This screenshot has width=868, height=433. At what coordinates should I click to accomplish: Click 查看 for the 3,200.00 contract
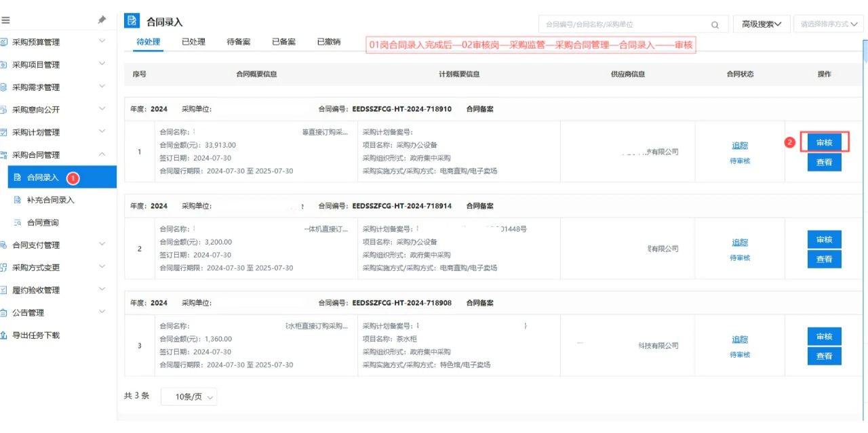tap(824, 259)
